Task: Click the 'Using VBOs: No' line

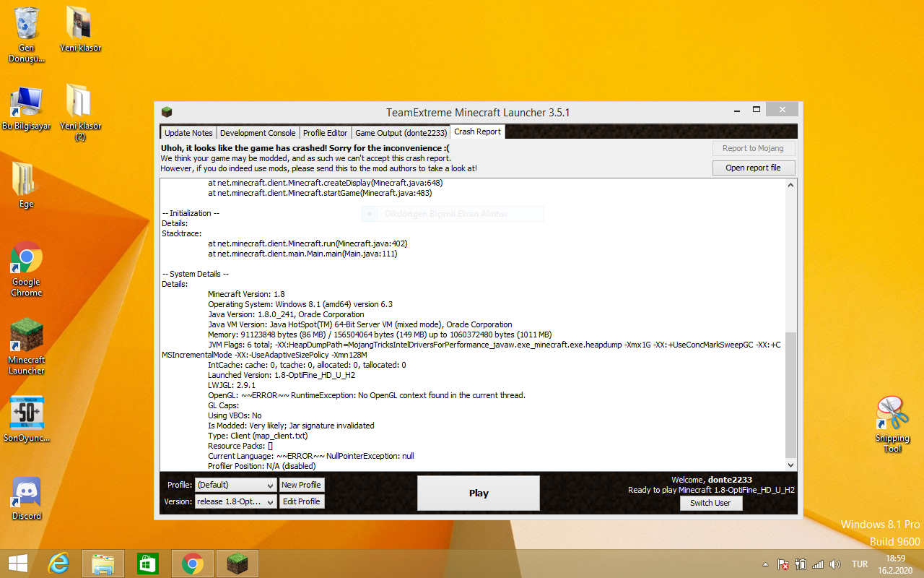Action: pos(235,415)
